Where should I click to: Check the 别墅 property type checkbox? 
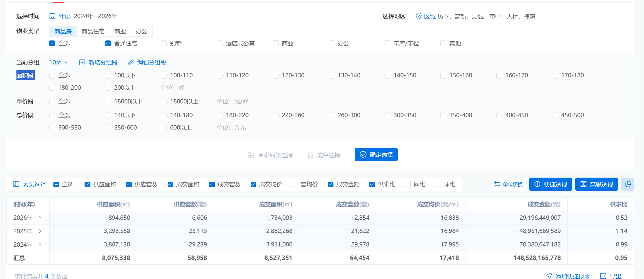click(x=164, y=43)
